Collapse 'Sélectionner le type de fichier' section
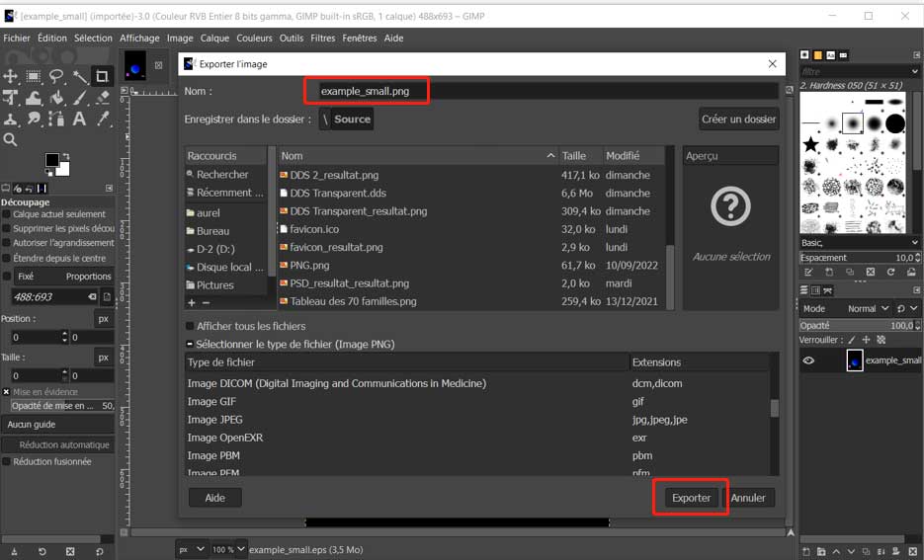Viewport: 924px width, 560px height. click(x=190, y=344)
